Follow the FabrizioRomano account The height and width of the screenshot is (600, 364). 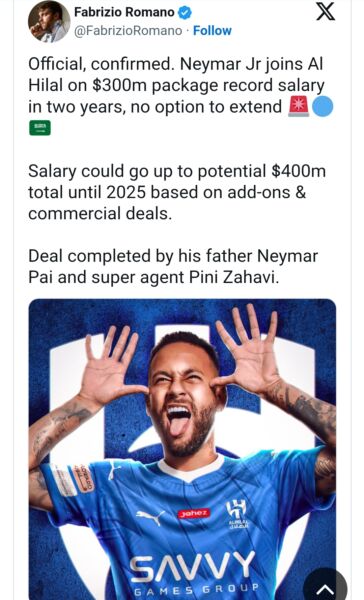(212, 31)
